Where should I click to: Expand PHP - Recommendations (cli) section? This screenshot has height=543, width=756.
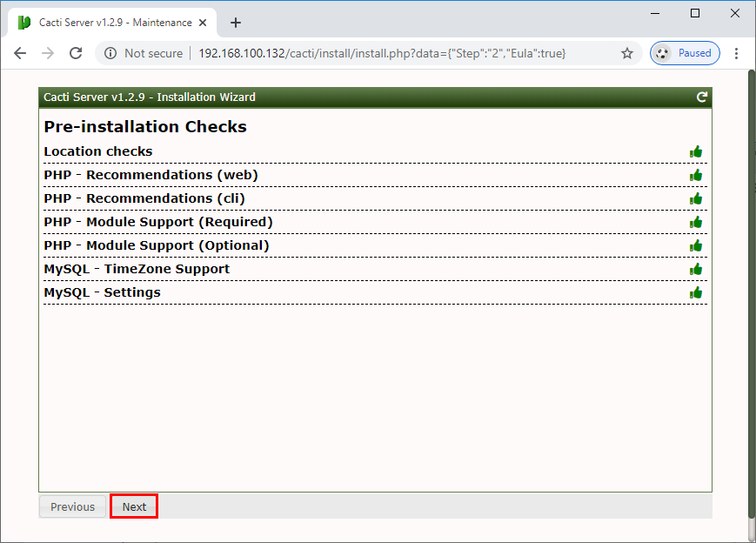(x=375, y=198)
